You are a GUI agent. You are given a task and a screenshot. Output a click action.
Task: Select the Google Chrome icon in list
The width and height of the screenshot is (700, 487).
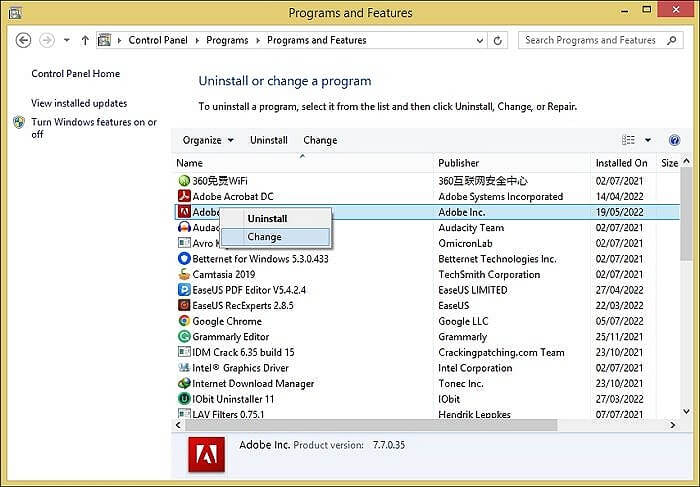pos(184,321)
